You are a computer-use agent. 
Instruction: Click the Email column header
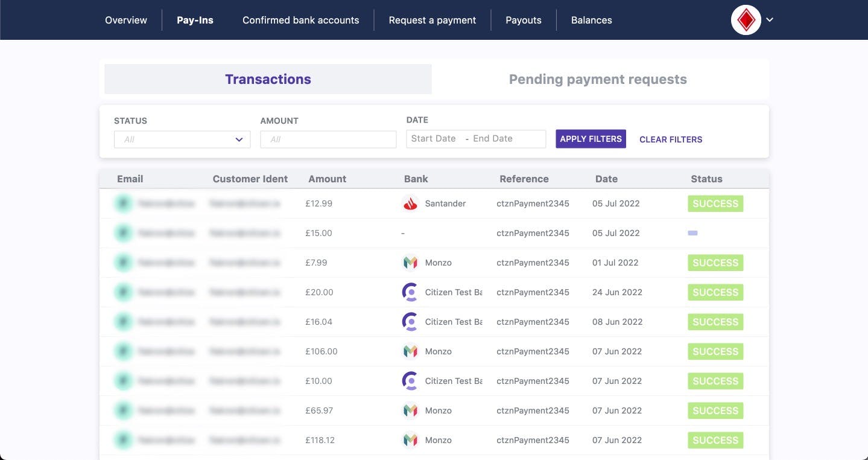coord(130,179)
